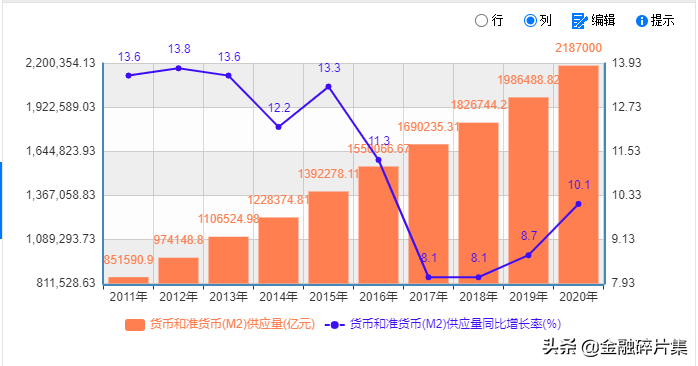Click the 2011年 line point 13.6

pyautogui.click(x=129, y=76)
